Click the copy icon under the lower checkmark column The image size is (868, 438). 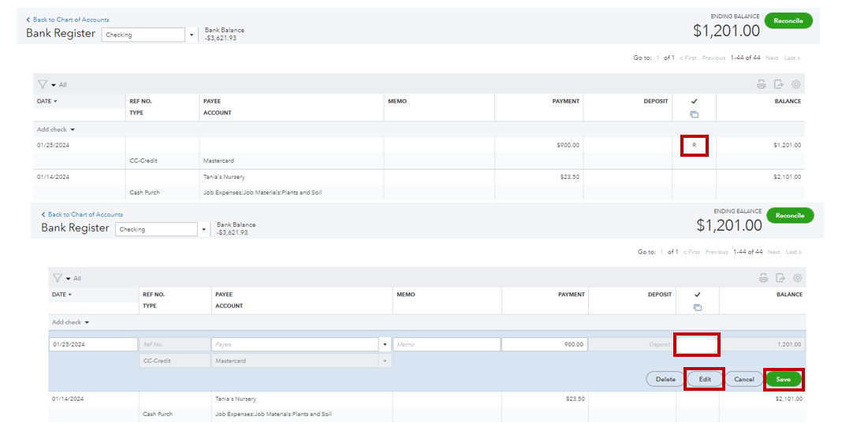[x=697, y=307]
